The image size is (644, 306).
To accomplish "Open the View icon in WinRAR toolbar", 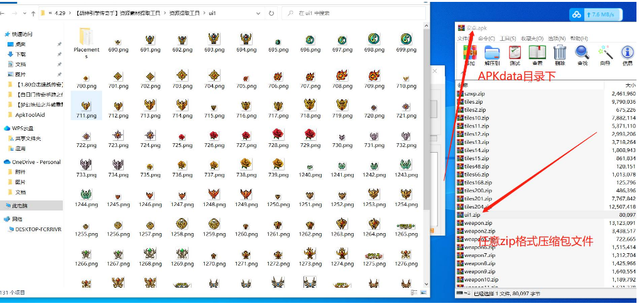I will 537,55.
